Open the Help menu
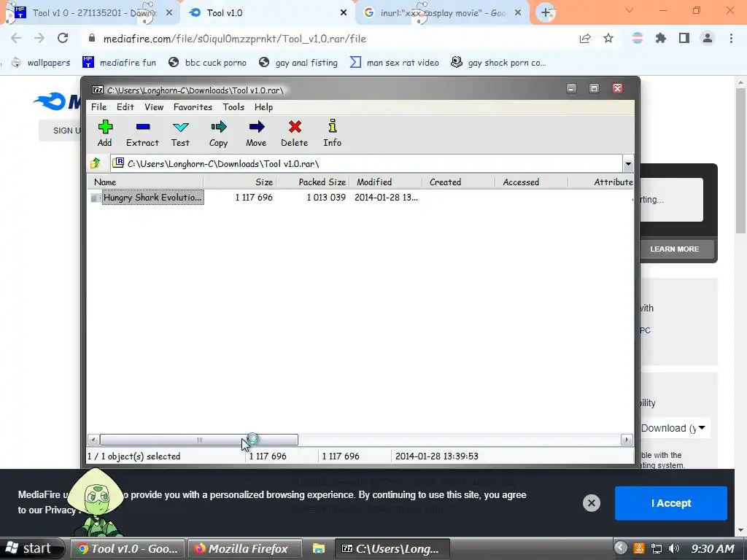The image size is (747, 560). click(x=263, y=106)
